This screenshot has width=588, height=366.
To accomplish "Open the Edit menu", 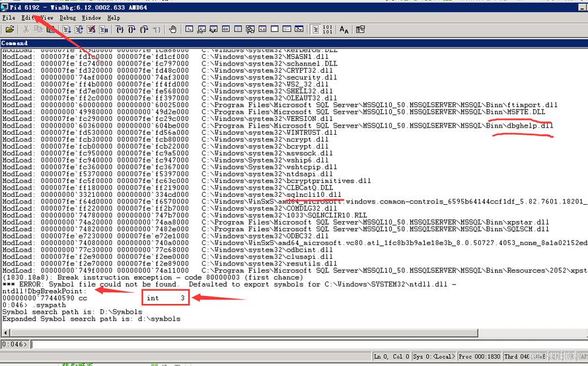I will click(27, 18).
